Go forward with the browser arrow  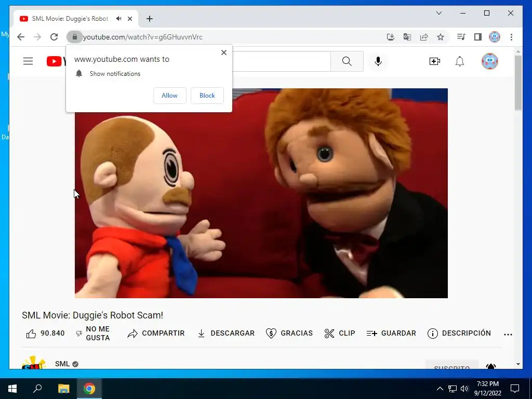coord(37,37)
